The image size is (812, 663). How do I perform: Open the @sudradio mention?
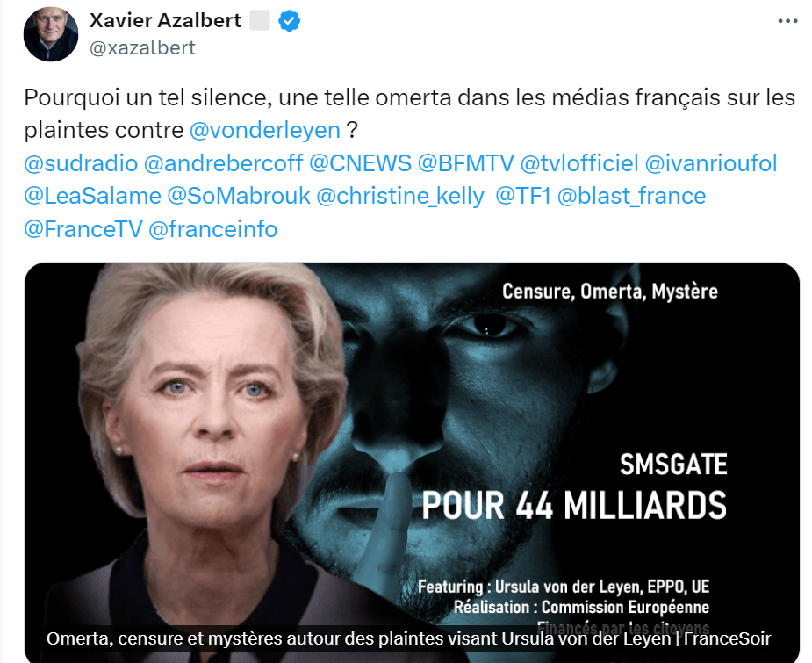tap(81, 163)
